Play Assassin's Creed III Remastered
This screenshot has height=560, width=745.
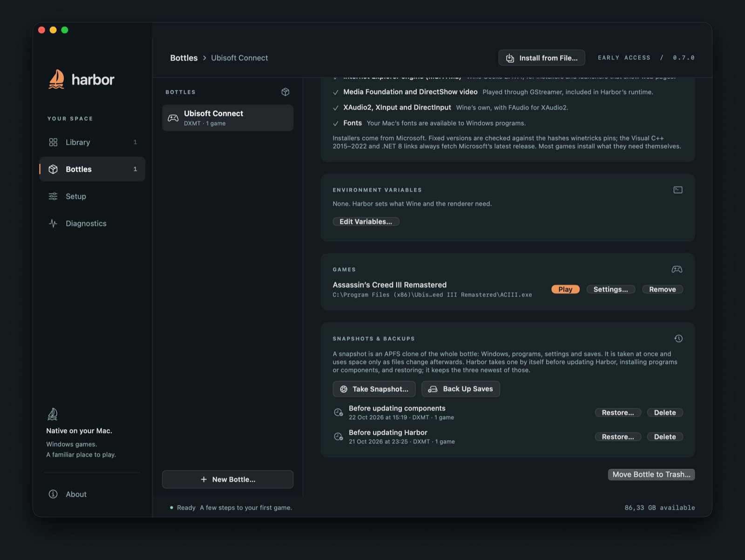coord(565,290)
